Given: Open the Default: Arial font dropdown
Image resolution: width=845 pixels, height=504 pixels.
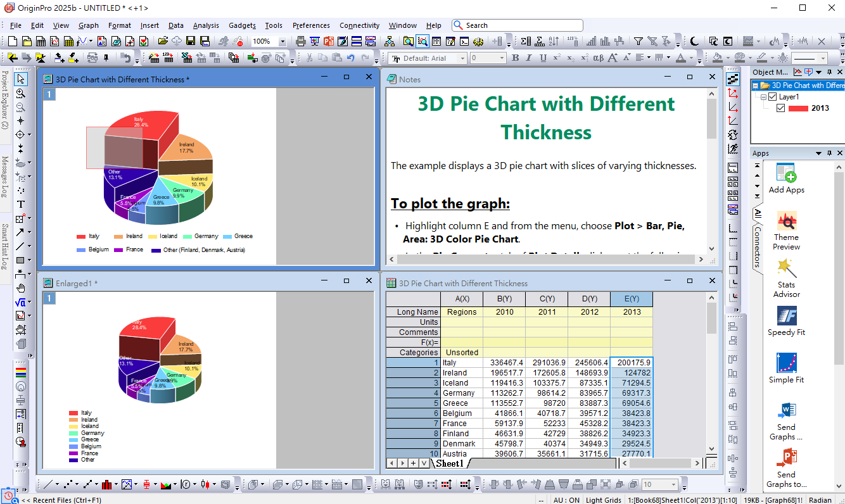Looking at the screenshot, I should [462, 58].
